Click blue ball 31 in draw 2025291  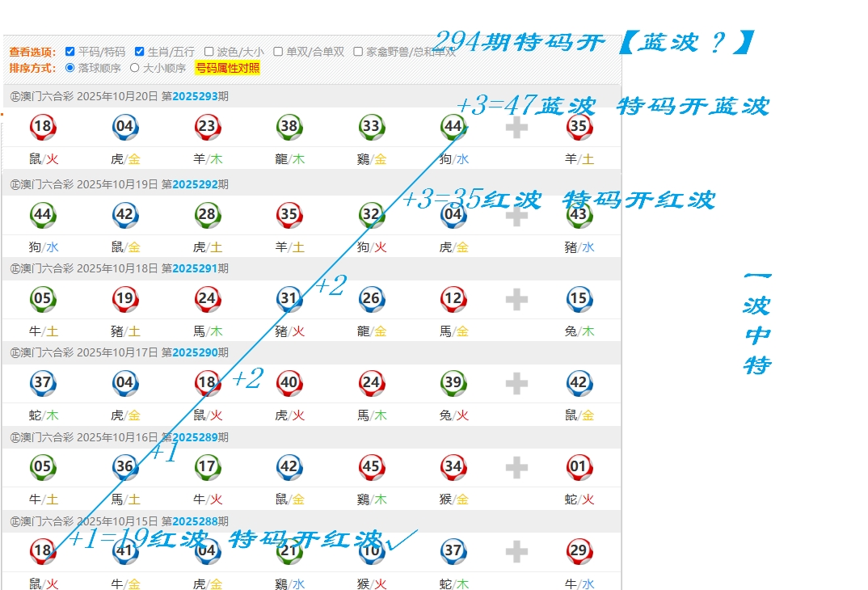point(289,299)
